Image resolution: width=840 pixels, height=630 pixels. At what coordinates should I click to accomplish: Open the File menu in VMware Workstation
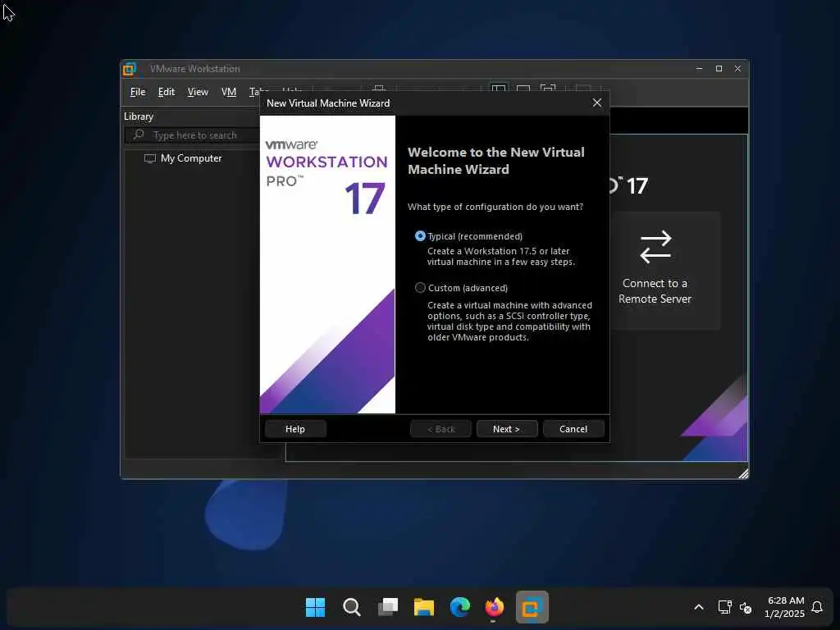coord(138,92)
